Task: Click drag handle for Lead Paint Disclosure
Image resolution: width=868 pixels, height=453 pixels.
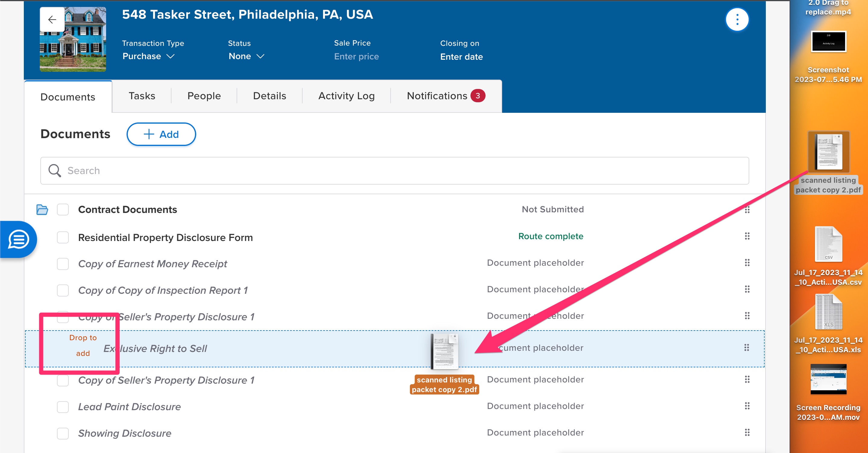Action: (747, 406)
